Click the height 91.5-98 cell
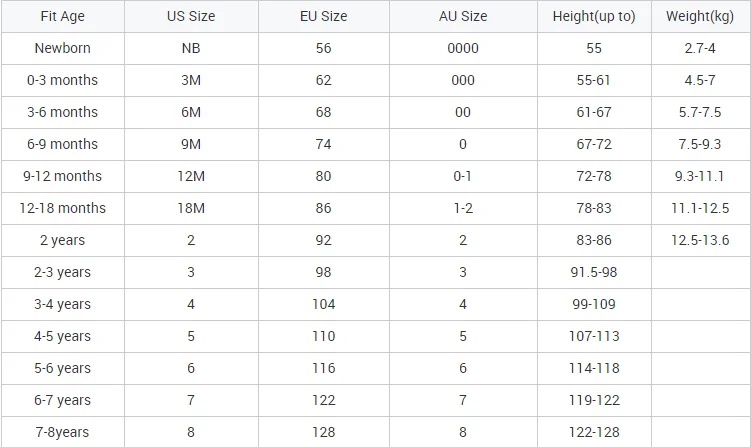 click(594, 272)
